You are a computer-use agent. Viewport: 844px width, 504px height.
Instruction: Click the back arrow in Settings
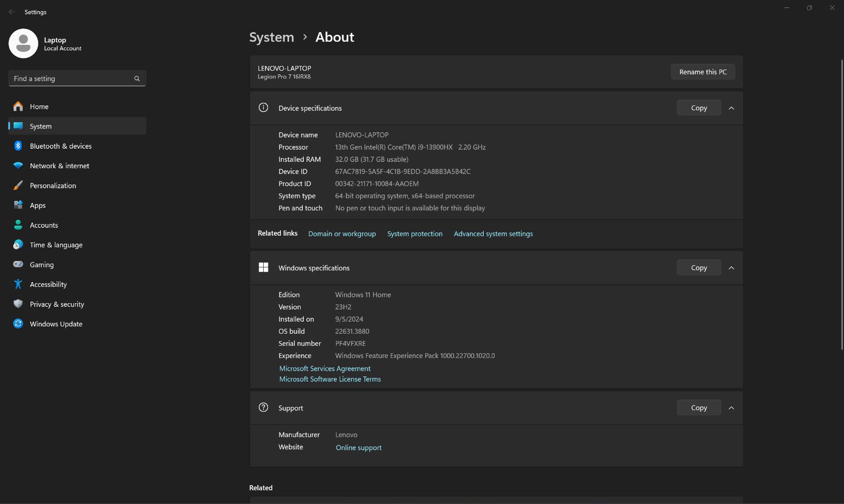[12, 12]
